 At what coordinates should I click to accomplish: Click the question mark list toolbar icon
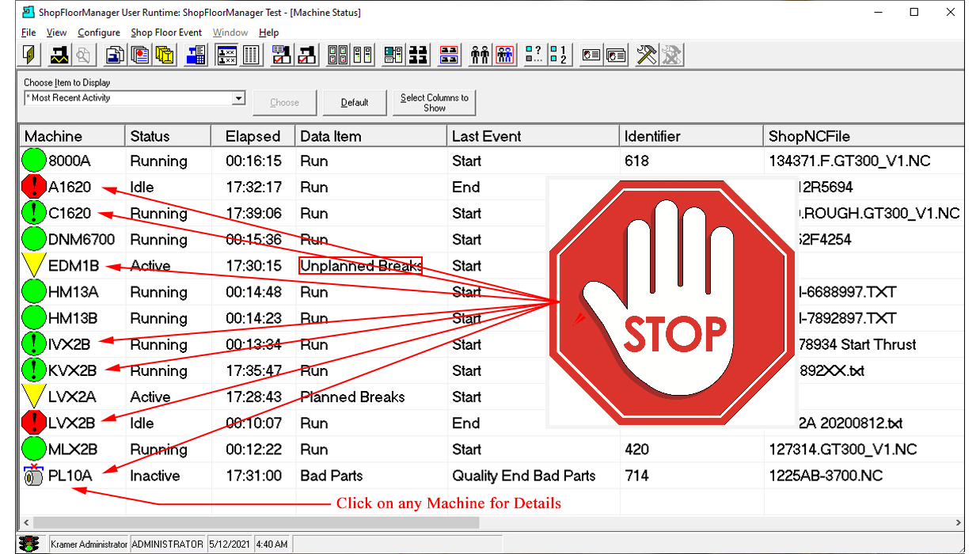click(x=534, y=55)
